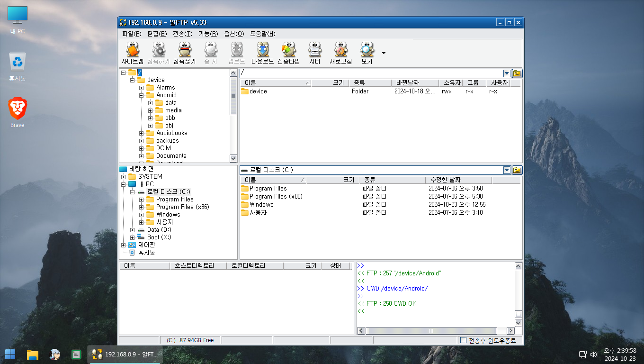Viewport: 644px width, 364px height.
Task: Select Boot (X:) drive in local tree
Action: (159, 237)
